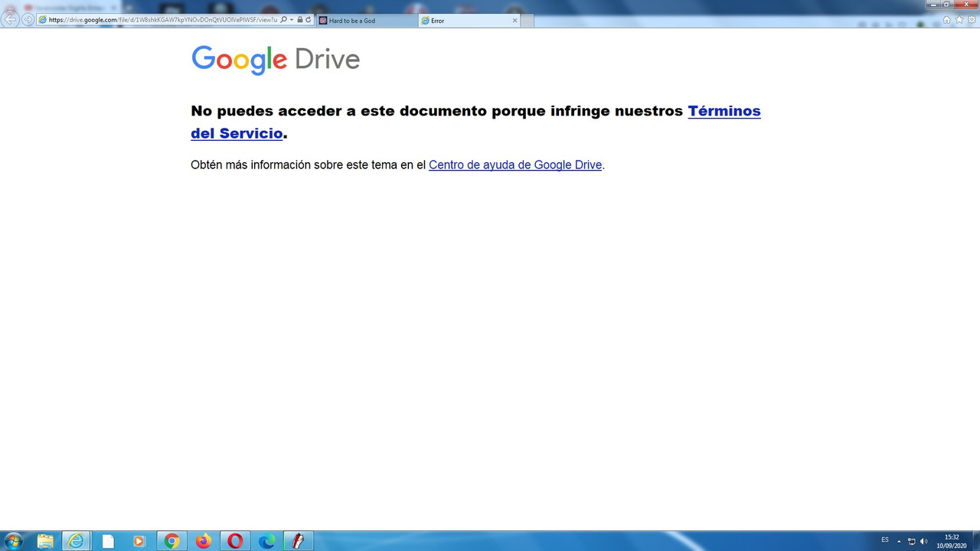
Task: Click the Google Drive logo
Action: [x=276, y=59]
